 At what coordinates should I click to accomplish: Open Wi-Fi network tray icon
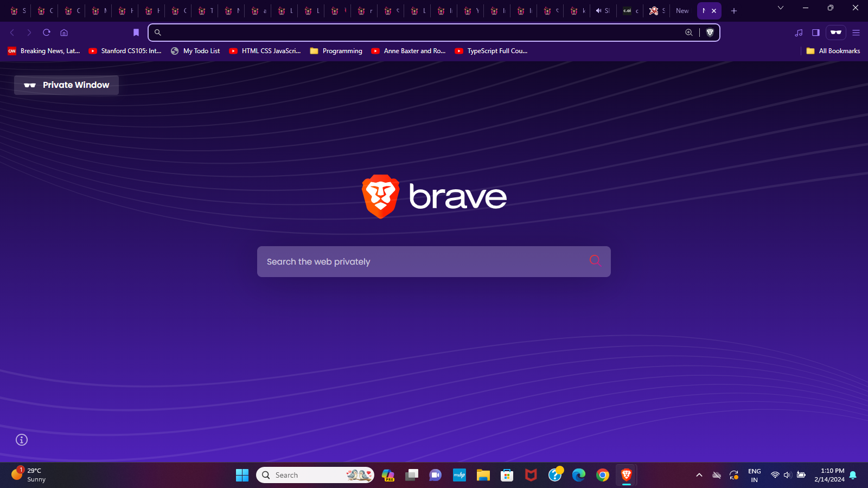775,475
